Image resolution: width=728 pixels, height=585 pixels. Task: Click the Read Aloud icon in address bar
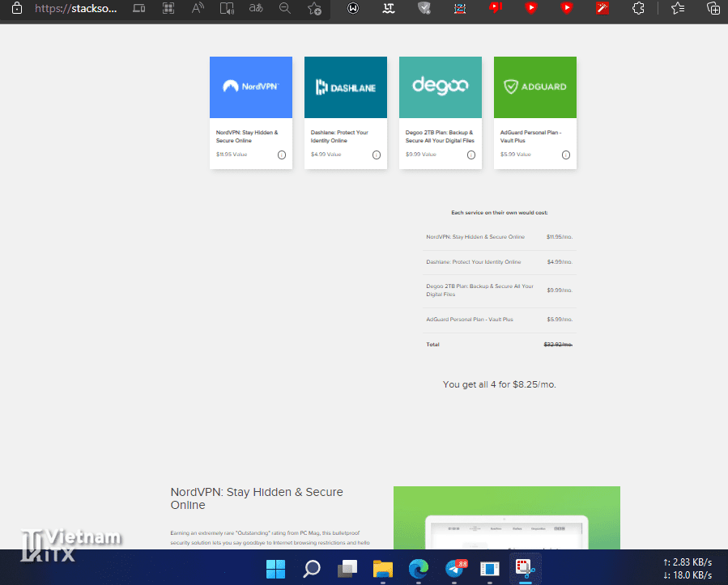click(227, 9)
